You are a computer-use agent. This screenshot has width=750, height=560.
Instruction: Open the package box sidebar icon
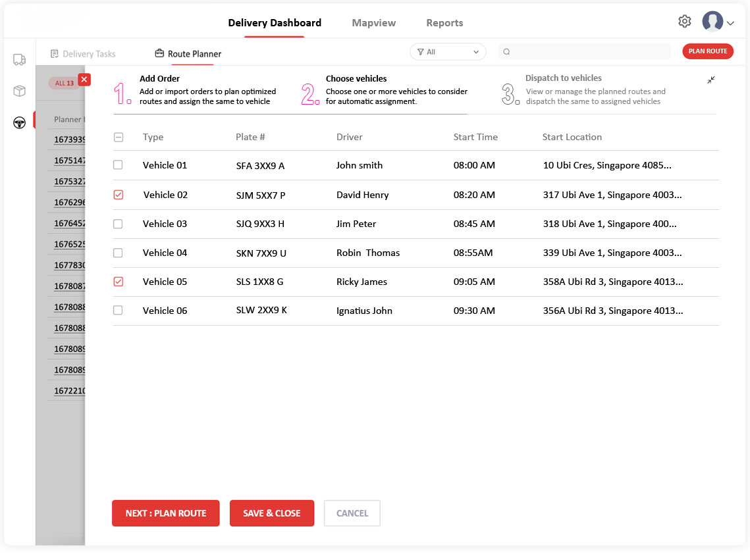point(19,91)
